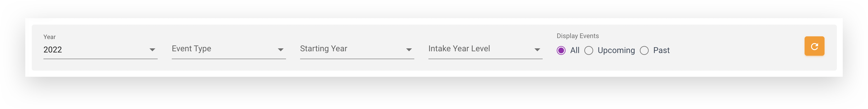Click the small Year field label
Screen dimensions: 868x109
point(50,37)
